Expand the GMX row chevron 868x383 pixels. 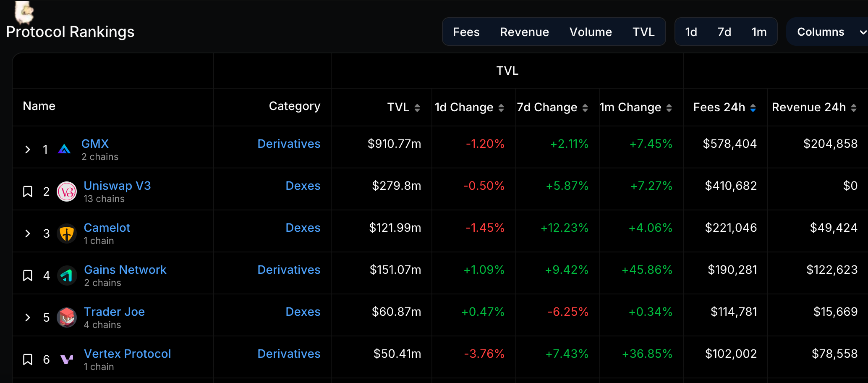click(28, 150)
